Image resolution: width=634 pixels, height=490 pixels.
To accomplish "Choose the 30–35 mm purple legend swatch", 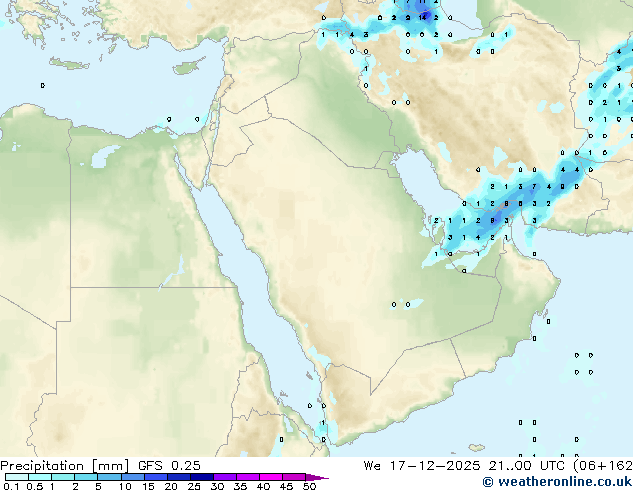I will pyautogui.click(x=225, y=477).
